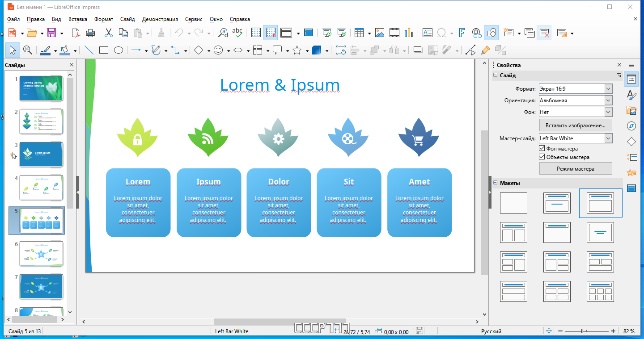Toggle the snap to grid icon
Image resolution: width=644 pixels, height=339 pixels.
(x=270, y=33)
